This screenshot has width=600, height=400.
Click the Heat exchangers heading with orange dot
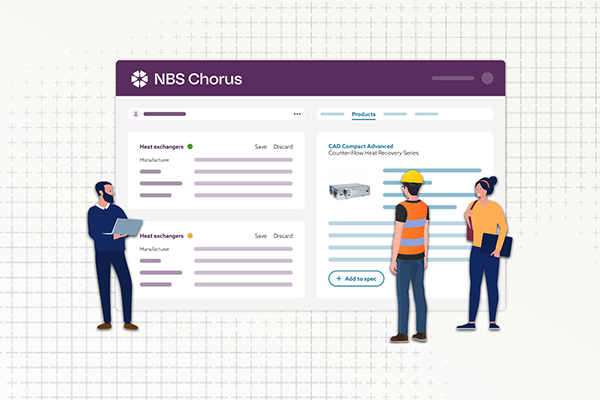[161, 236]
